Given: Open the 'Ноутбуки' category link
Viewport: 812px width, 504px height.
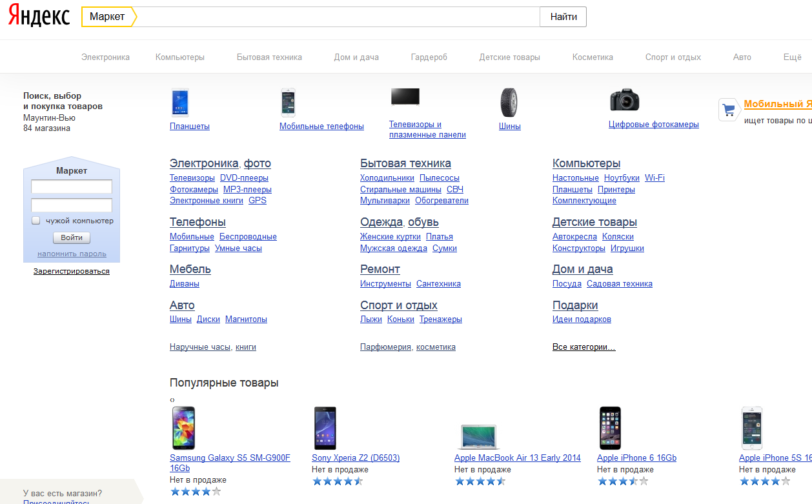Looking at the screenshot, I should 622,178.
